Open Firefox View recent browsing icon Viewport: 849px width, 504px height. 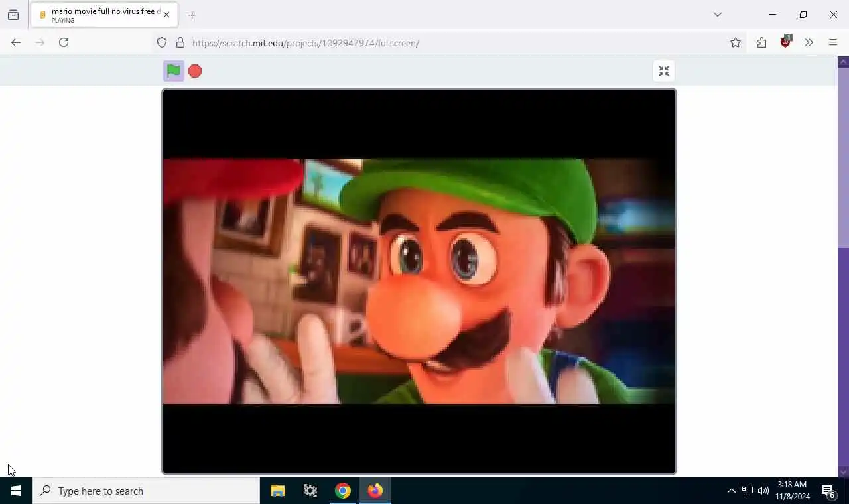point(13,15)
